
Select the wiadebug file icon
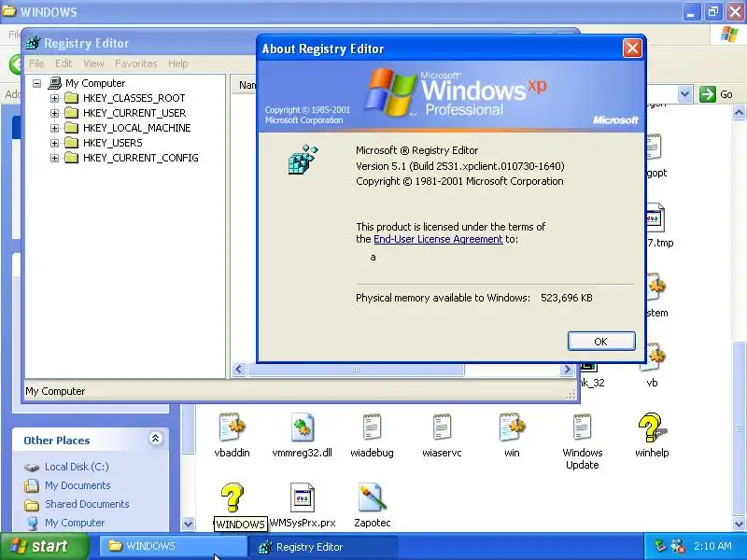(x=372, y=427)
